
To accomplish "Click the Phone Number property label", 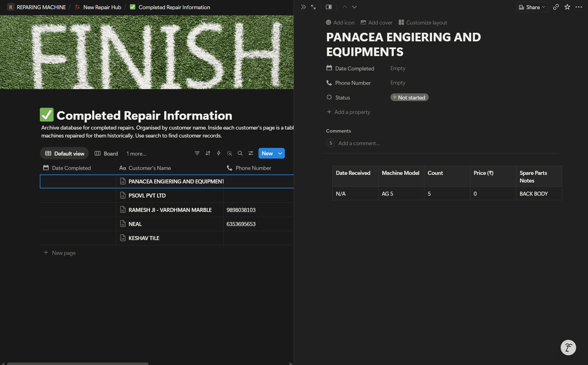I will [x=349, y=83].
